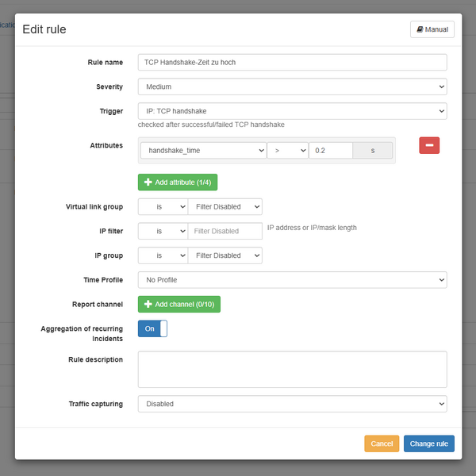Open the handshake_time attribute dropdown
The width and height of the screenshot is (476, 476).
tap(203, 150)
